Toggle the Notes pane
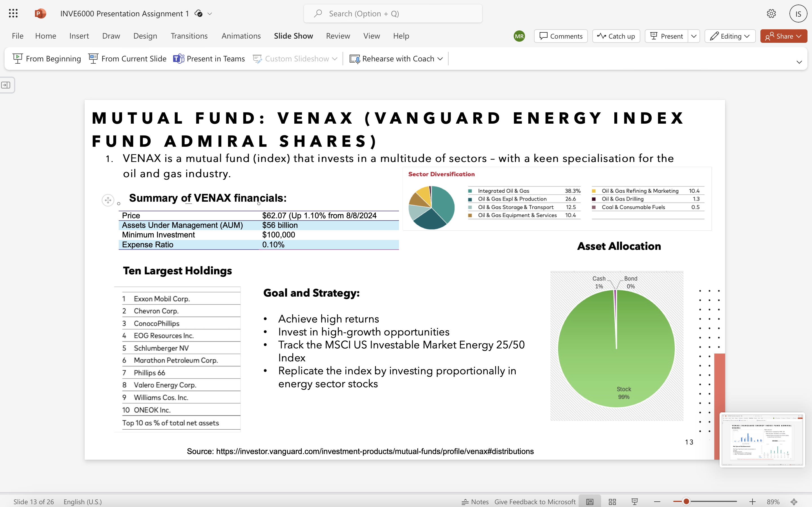 [x=475, y=501]
